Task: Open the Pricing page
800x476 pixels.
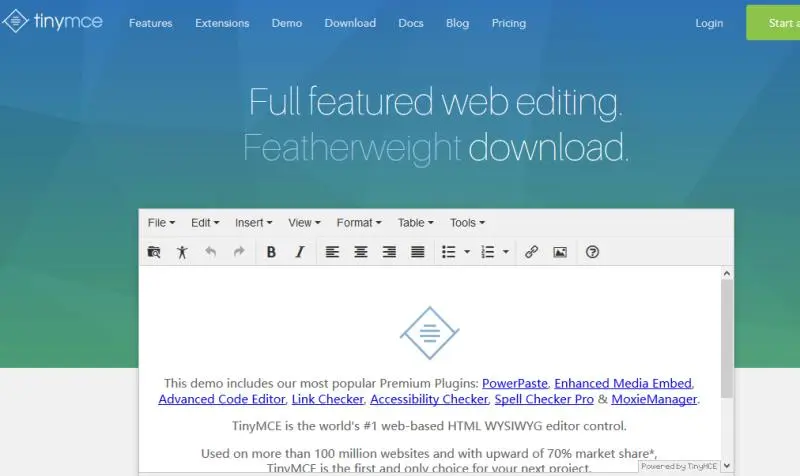Action: pyautogui.click(x=509, y=23)
